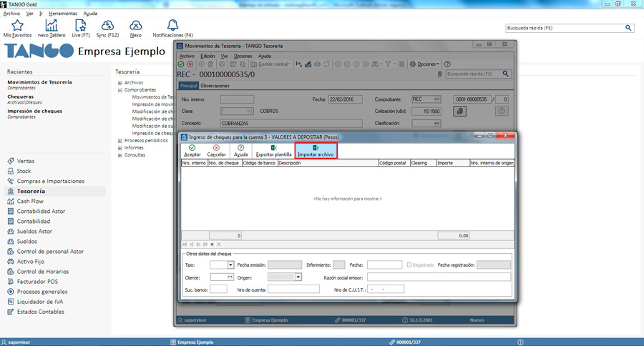
Task: Click the Nro de C.U.I.T. input field
Action: tap(386, 290)
